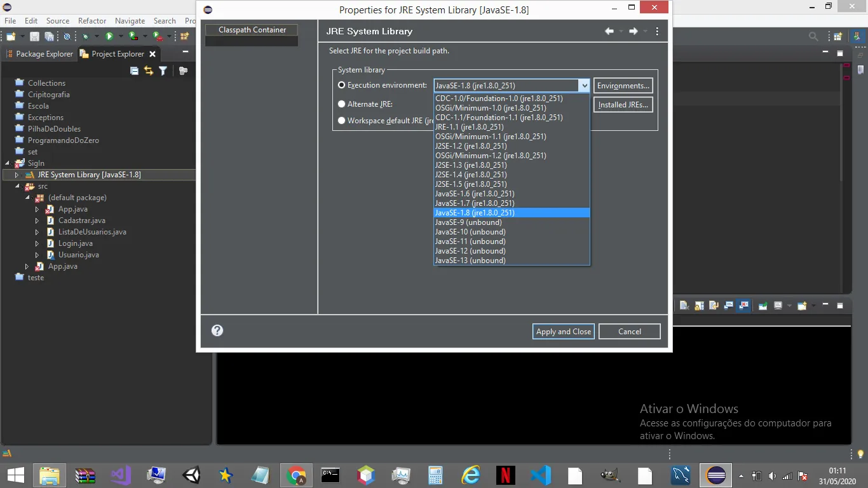The image size is (868, 488).
Task: Go back using the dialog's left arrow
Action: (x=609, y=31)
